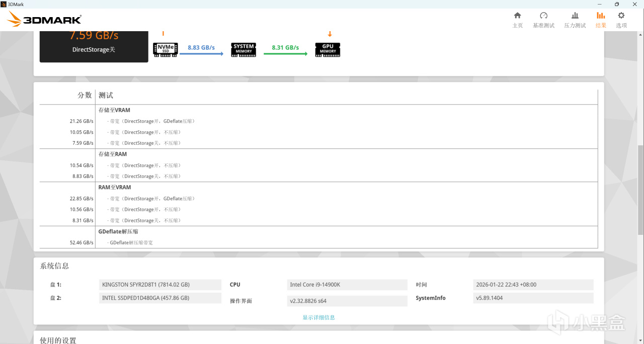Click the GPU MEMORY diagram icon
The height and width of the screenshot is (344, 644).
point(328,50)
